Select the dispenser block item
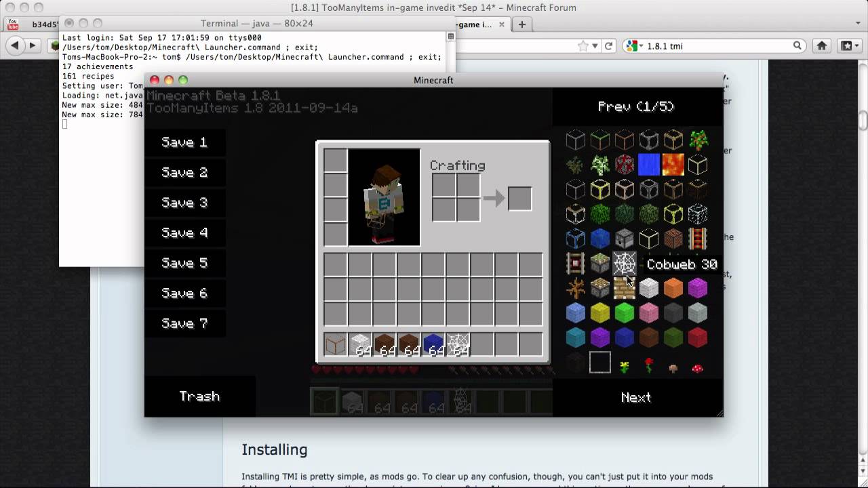The image size is (868, 488). tap(625, 238)
